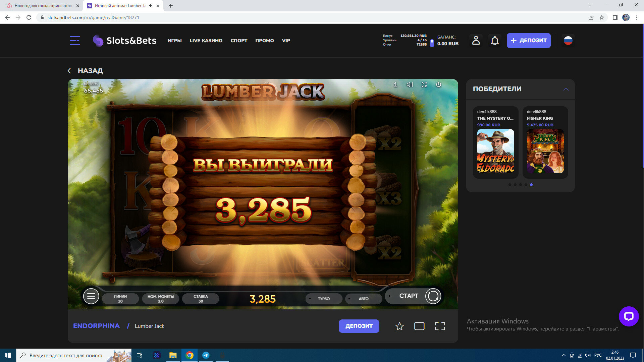Open the ЛИНИИ 10 selector
This screenshot has width=644, height=362.
point(120,299)
